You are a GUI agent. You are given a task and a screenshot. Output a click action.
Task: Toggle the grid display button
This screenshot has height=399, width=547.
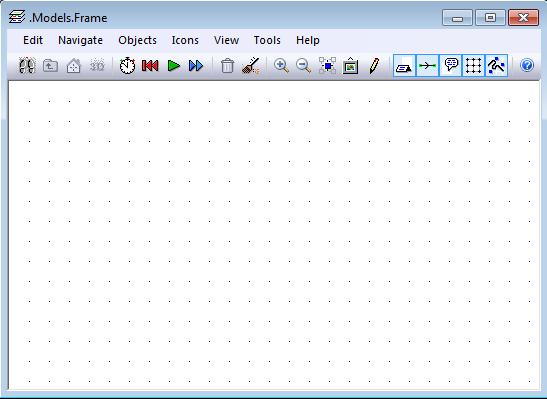473,66
